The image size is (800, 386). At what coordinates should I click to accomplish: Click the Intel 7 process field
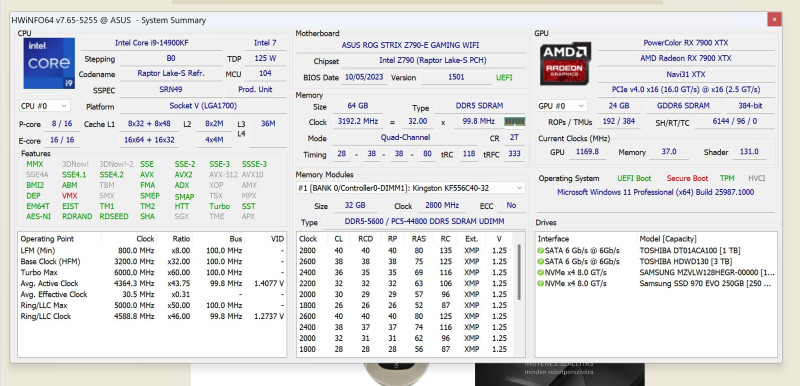click(x=265, y=43)
